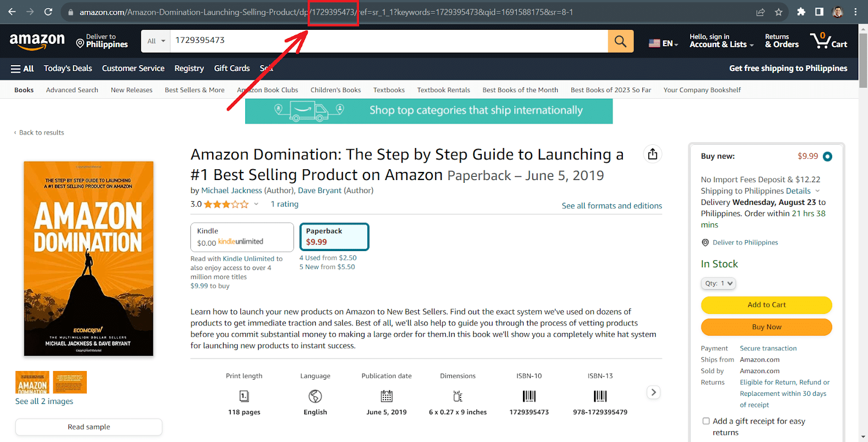Screen dimensions: 868x442
Task: Expand Account & Lists menu
Action: (722, 41)
